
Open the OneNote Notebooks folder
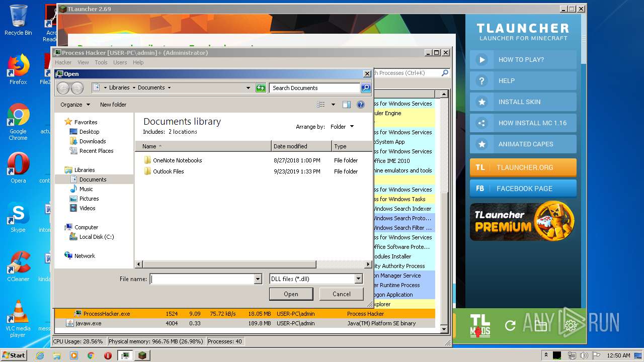[177, 160]
